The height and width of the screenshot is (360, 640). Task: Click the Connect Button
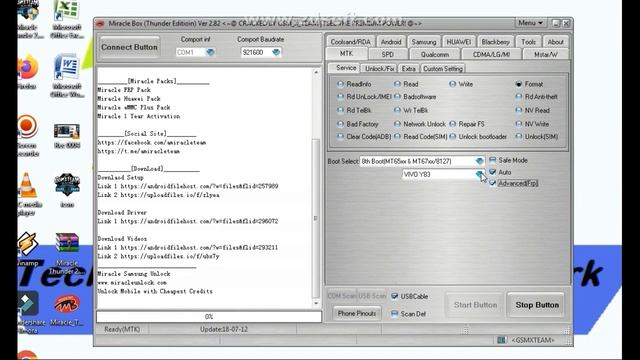129,47
